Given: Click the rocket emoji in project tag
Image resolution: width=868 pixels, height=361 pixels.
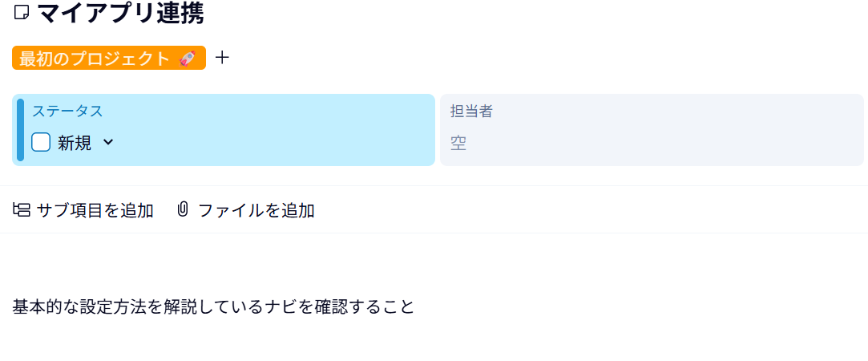Looking at the screenshot, I should pyautogui.click(x=188, y=59).
